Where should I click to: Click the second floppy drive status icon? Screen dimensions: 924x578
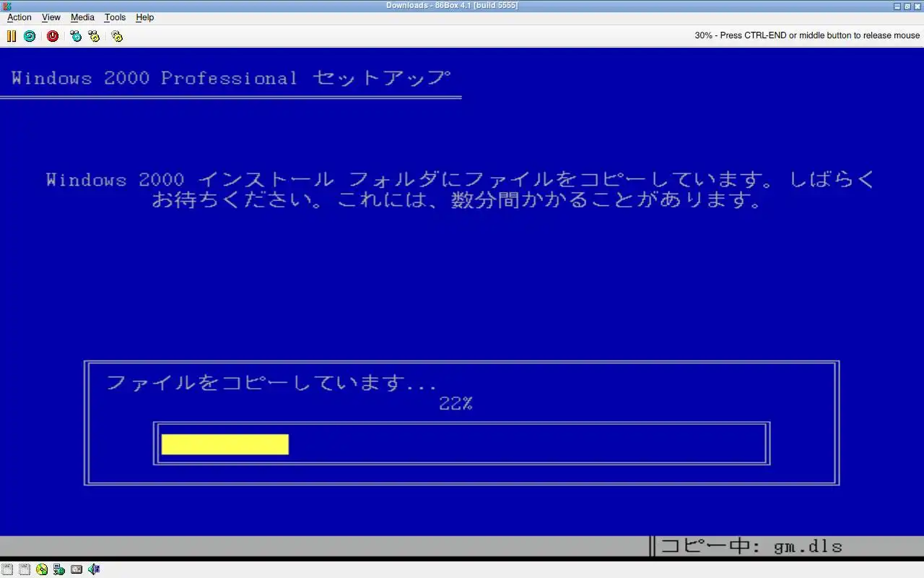pyautogui.click(x=25, y=569)
